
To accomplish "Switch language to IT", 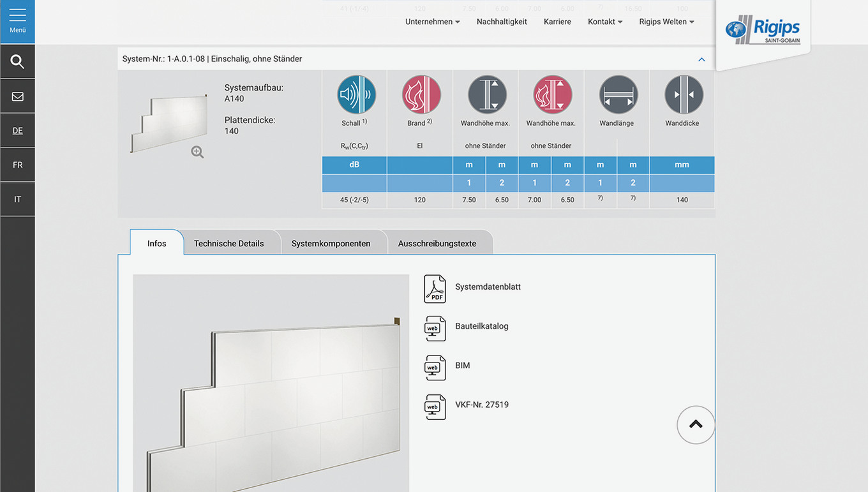I will (x=17, y=199).
